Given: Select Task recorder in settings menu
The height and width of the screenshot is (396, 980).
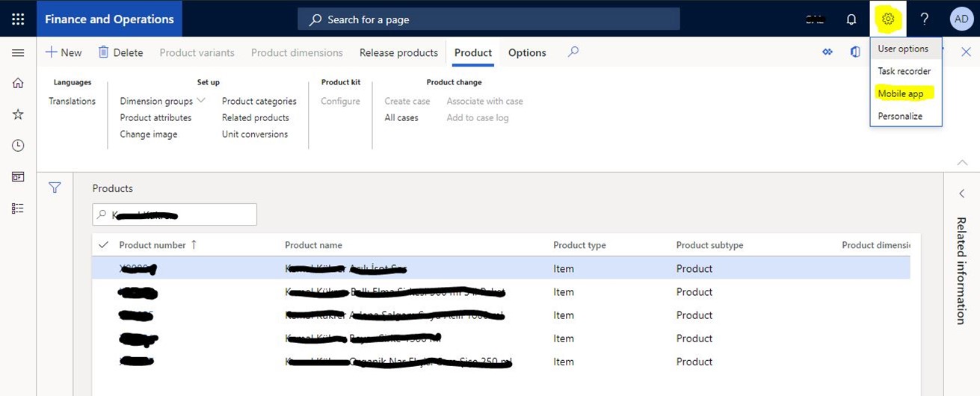Looking at the screenshot, I should tap(905, 71).
